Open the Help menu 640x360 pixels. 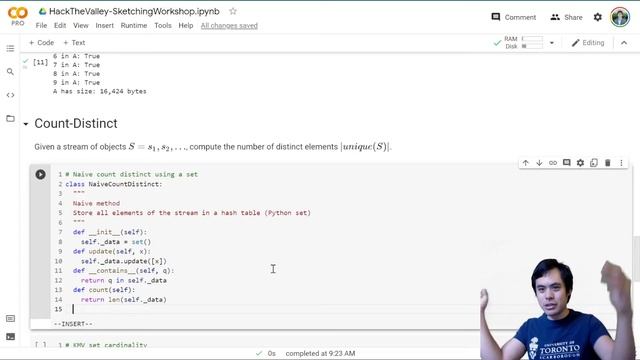[x=186, y=25]
